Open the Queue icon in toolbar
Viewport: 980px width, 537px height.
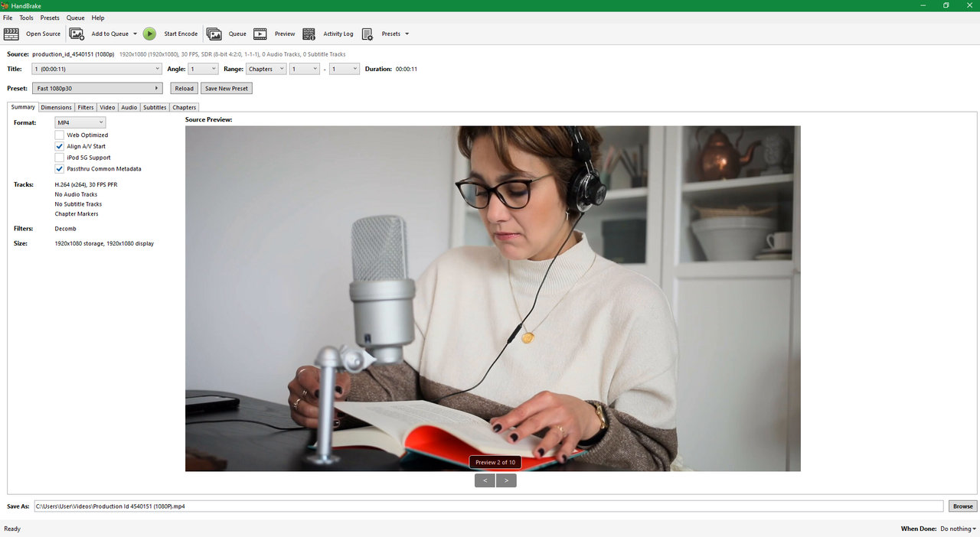(214, 34)
